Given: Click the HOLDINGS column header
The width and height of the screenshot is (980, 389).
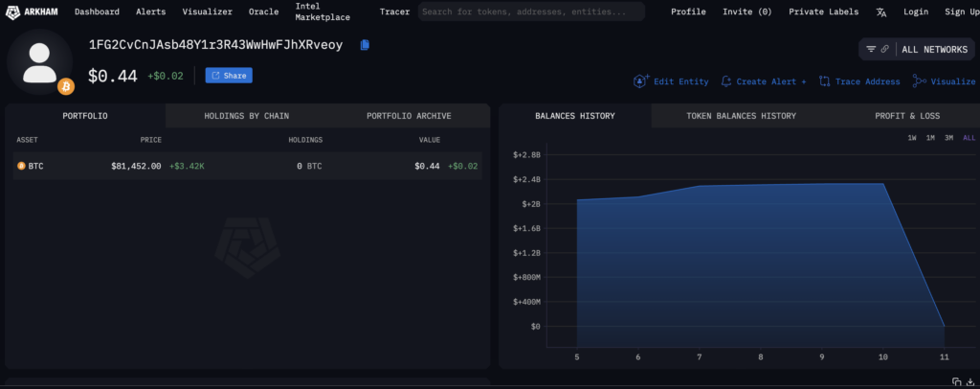Looking at the screenshot, I should [305, 140].
